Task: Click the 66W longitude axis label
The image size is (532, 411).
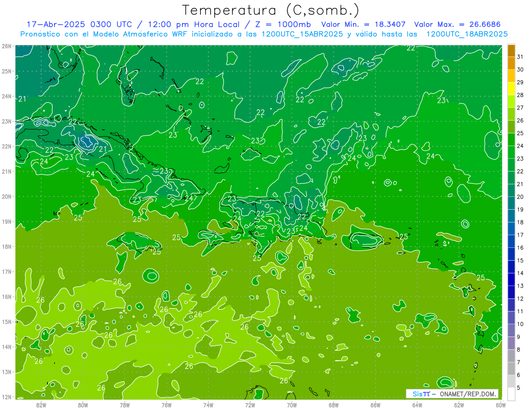Action: (376, 405)
